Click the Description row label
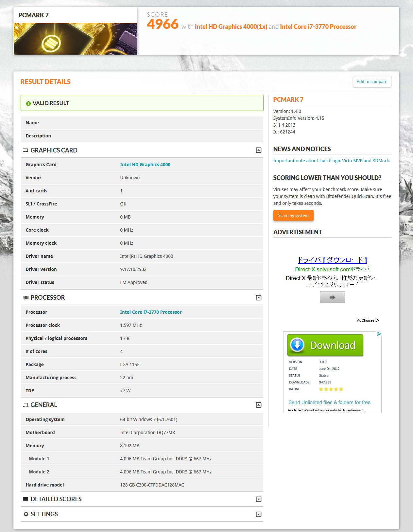 pyautogui.click(x=38, y=136)
